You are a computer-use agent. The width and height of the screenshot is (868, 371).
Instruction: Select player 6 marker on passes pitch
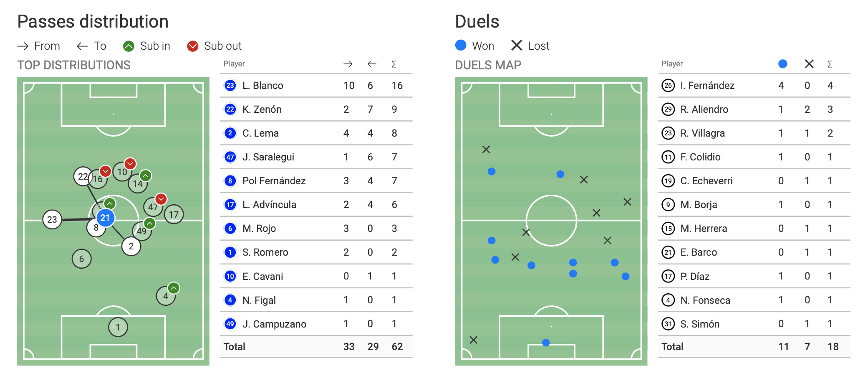point(81,259)
